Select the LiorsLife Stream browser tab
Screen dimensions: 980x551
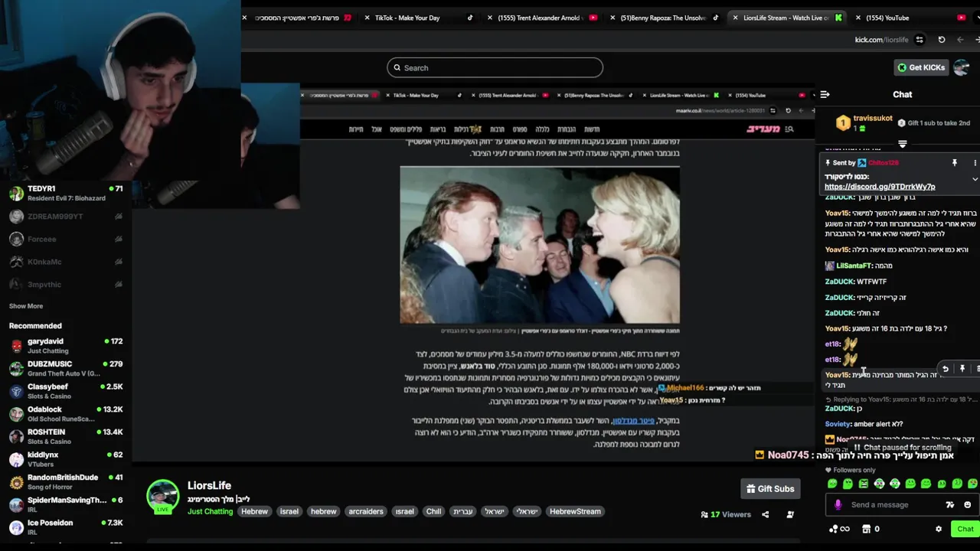[x=786, y=18]
